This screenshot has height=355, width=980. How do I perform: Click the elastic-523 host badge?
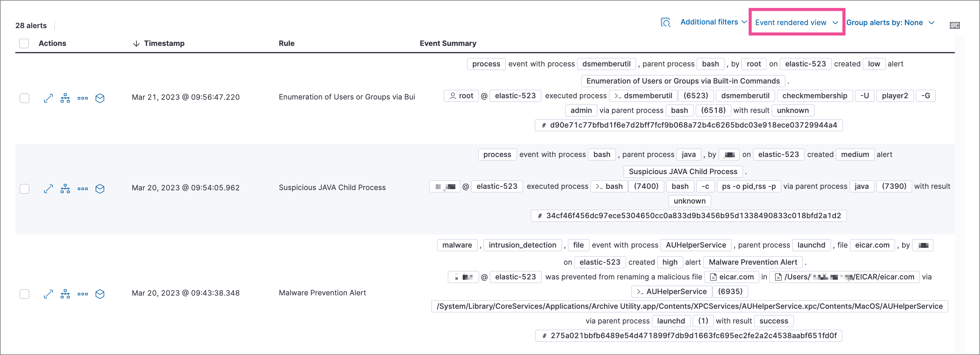(x=806, y=64)
